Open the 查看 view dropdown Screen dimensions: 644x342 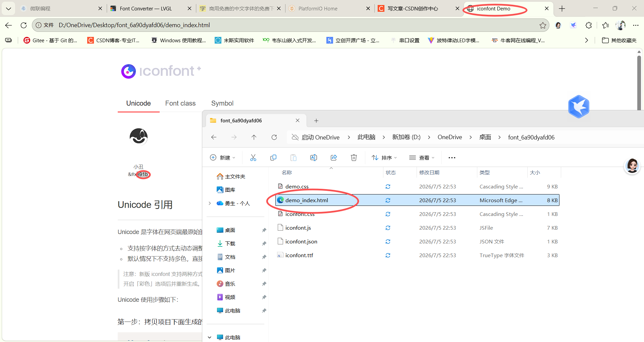pyautogui.click(x=422, y=158)
